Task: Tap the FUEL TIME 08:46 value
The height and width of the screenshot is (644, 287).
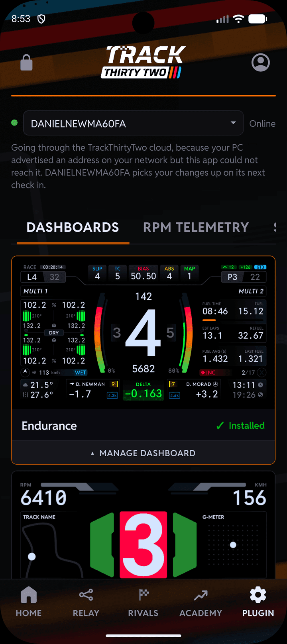Action: pyautogui.click(x=215, y=311)
